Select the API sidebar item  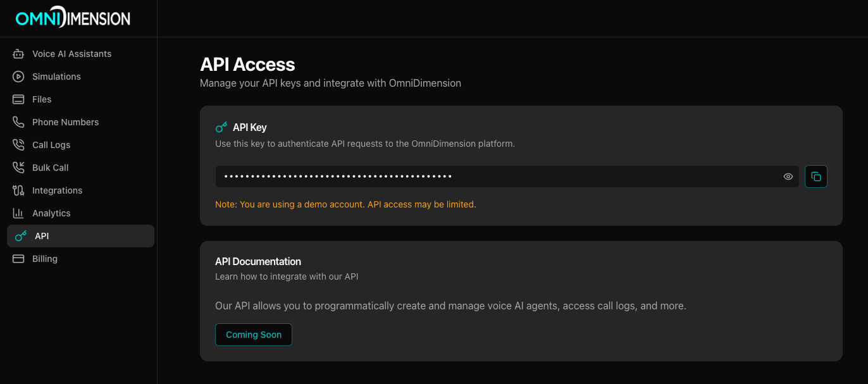(42, 236)
